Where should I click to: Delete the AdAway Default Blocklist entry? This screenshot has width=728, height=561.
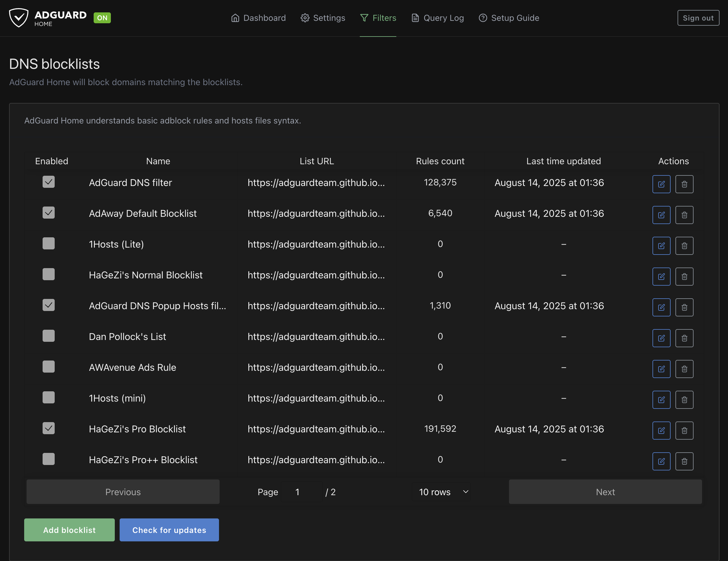tap(684, 215)
